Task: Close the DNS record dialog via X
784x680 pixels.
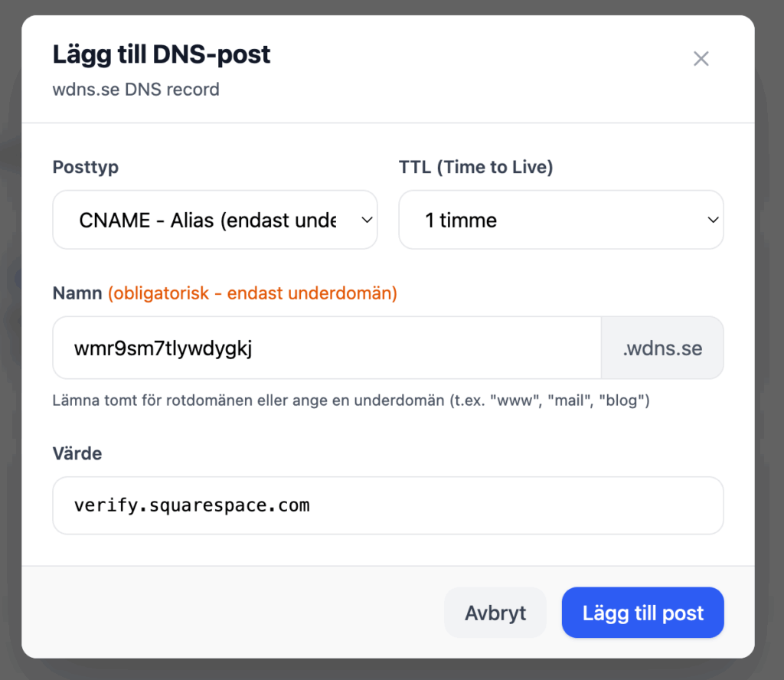Action: pyautogui.click(x=701, y=59)
